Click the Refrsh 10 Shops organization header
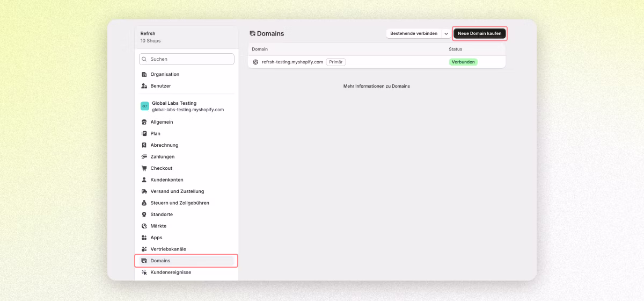 click(186, 37)
